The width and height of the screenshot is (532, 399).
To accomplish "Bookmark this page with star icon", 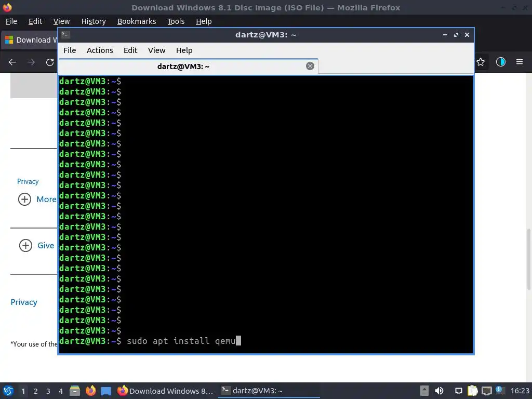I will point(481,62).
